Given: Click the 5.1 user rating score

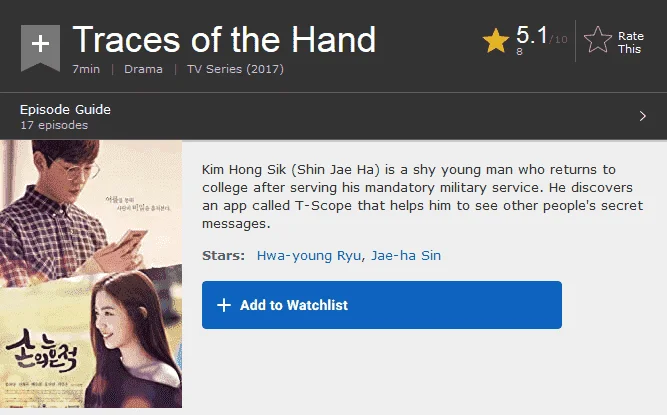Looking at the screenshot, I should point(532,34).
